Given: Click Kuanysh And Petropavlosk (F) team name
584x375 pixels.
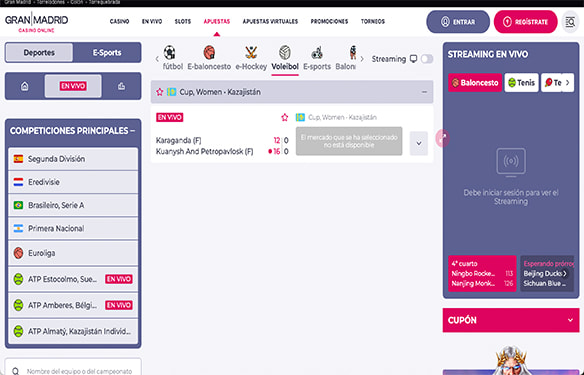Looking at the screenshot, I should [x=204, y=152].
